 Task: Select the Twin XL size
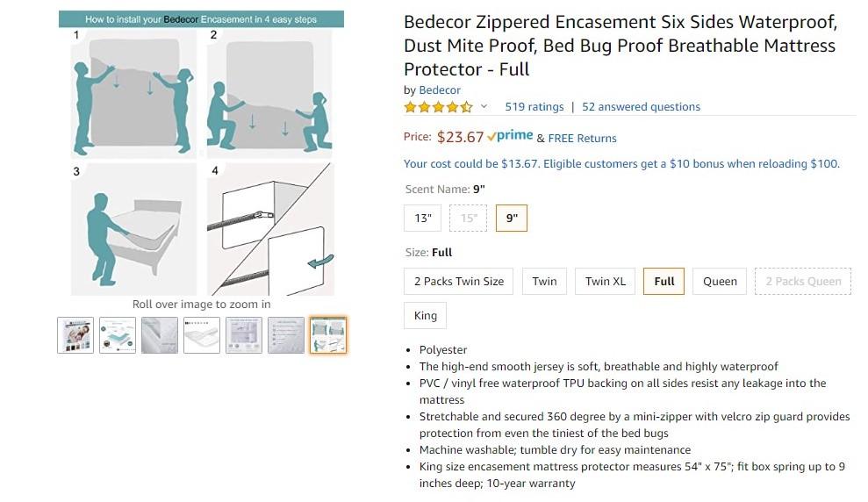click(x=606, y=282)
